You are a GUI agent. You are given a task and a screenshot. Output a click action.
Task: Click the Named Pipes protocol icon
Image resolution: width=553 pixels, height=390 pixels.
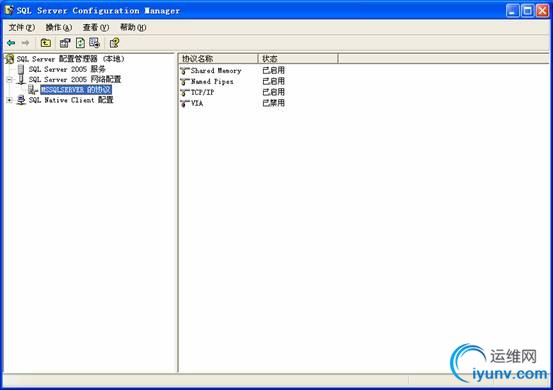(x=185, y=82)
